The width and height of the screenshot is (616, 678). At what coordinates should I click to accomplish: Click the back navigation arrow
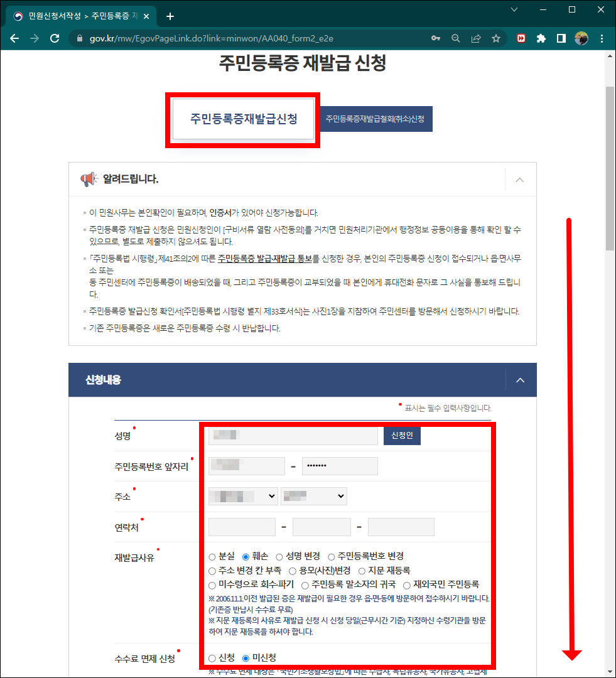[14, 38]
